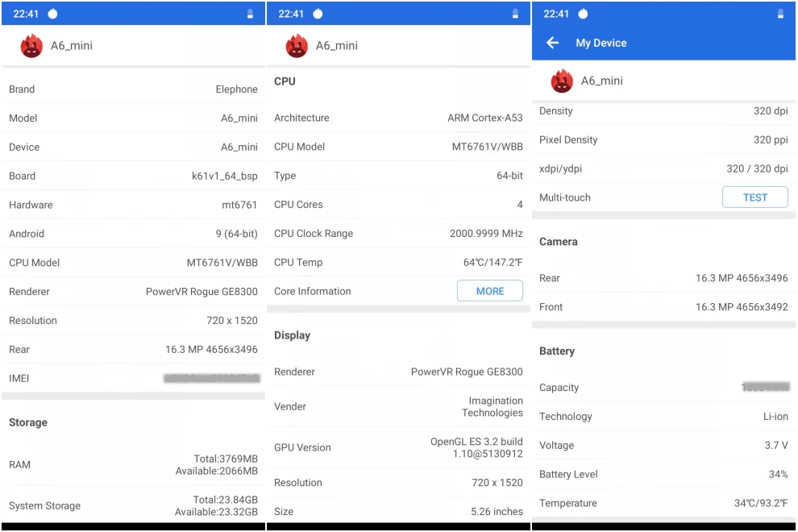Tap battery icon in middle screen status bar
798x532 pixels.
pos(515,14)
